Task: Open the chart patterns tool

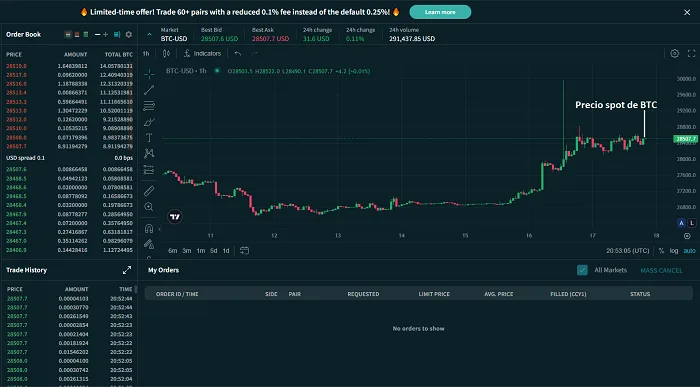Action: [x=149, y=154]
